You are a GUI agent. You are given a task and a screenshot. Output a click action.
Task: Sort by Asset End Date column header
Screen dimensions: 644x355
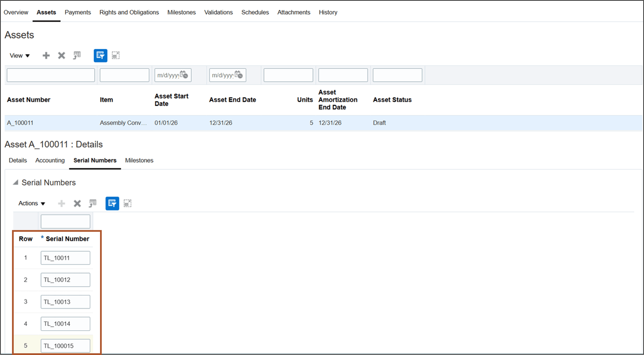pyautogui.click(x=232, y=100)
